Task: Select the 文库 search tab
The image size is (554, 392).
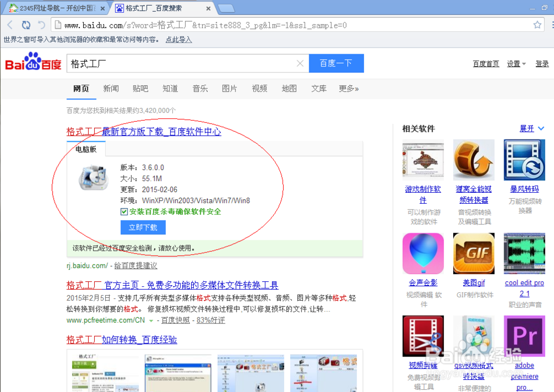Action: pos(319,88)
